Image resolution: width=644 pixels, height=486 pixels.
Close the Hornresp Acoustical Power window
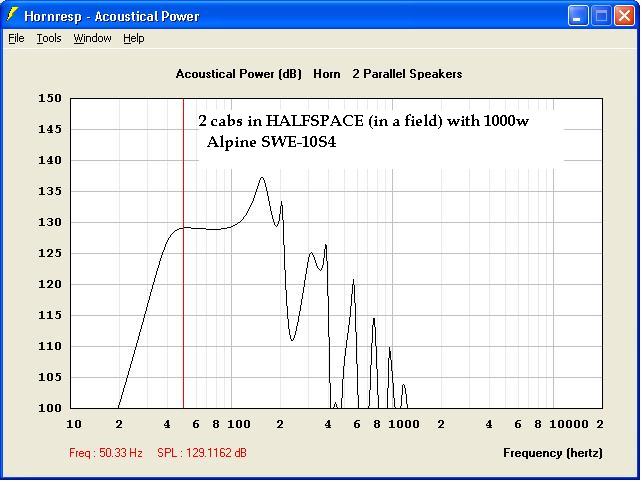point(624,16)
